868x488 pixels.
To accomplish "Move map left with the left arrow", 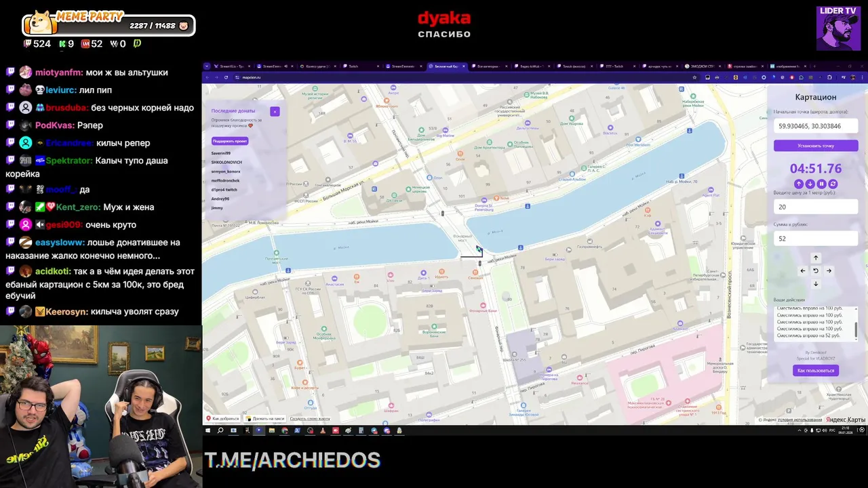I will tap(803, 270).
